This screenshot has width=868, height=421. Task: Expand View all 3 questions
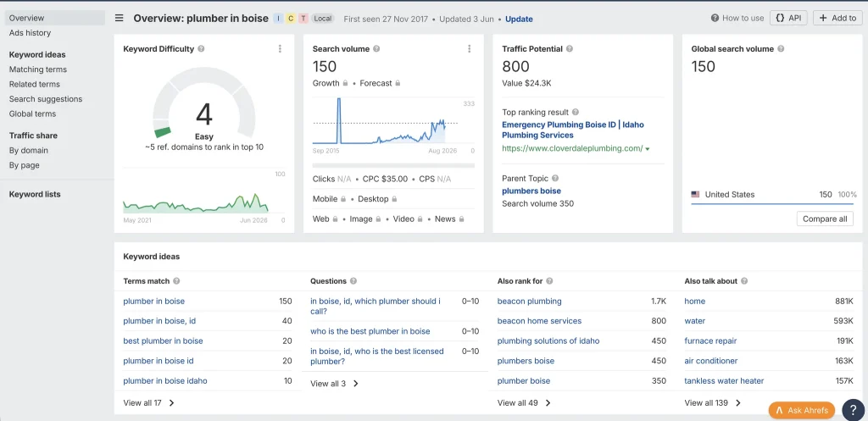click(335, 384)
